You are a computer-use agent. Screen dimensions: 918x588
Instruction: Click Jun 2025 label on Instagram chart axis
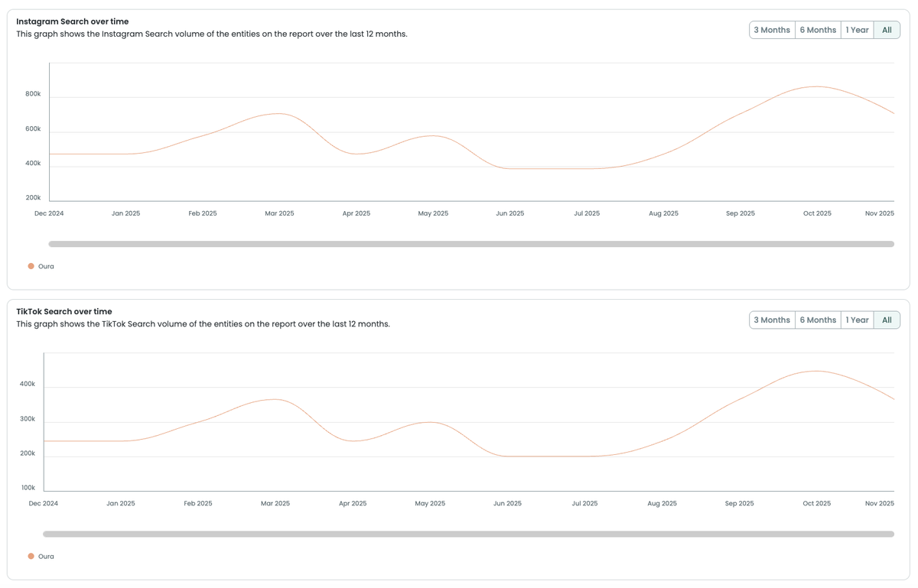tap(510, 213)
